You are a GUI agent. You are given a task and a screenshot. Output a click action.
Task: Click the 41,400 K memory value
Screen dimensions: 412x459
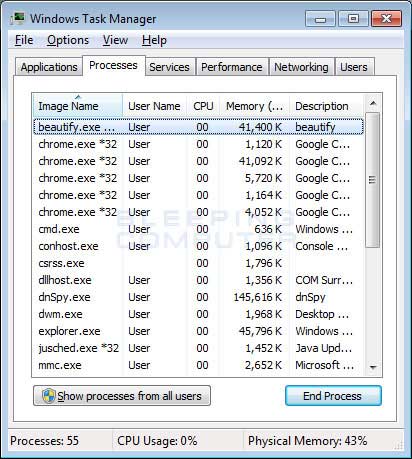click(x=260, y=127)
